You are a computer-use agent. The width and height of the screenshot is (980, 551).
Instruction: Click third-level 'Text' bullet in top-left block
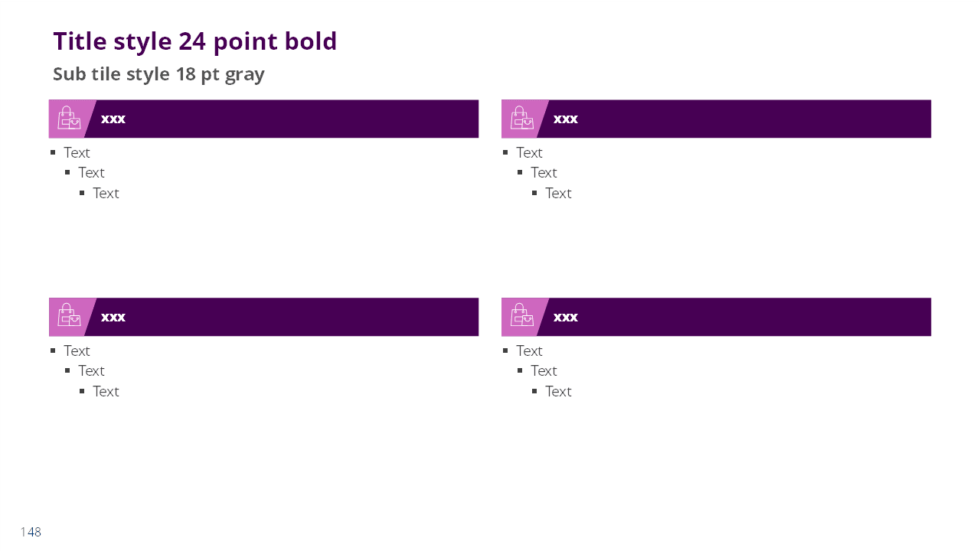click(x=106, y=193)
